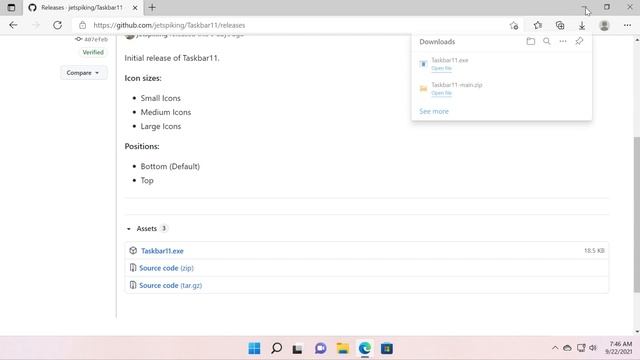Click the Source code zip file icon
Image resolution: width=640 pixels, height=360 pixels.
click(x=133, y=268)
